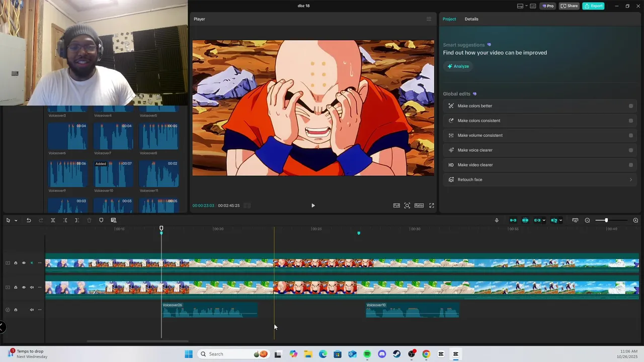Open the layout switcher icon
Screen dimensions: 644x362
pos(520,6)
